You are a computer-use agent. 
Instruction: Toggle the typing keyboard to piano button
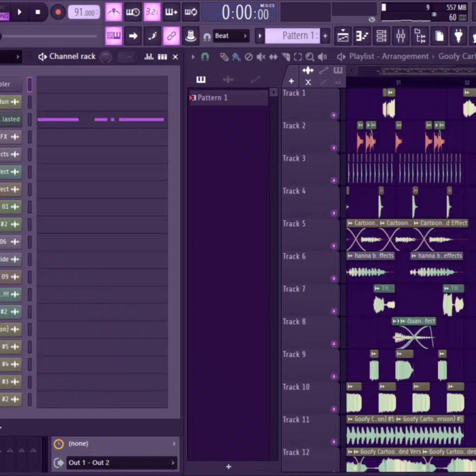tap(113, 36)
